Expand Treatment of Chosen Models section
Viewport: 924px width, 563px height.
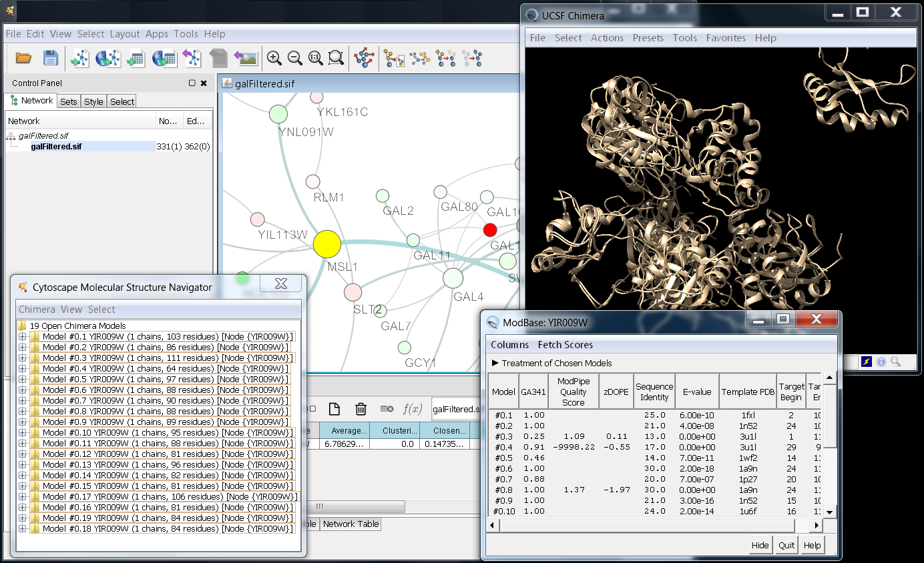point(495,363)
